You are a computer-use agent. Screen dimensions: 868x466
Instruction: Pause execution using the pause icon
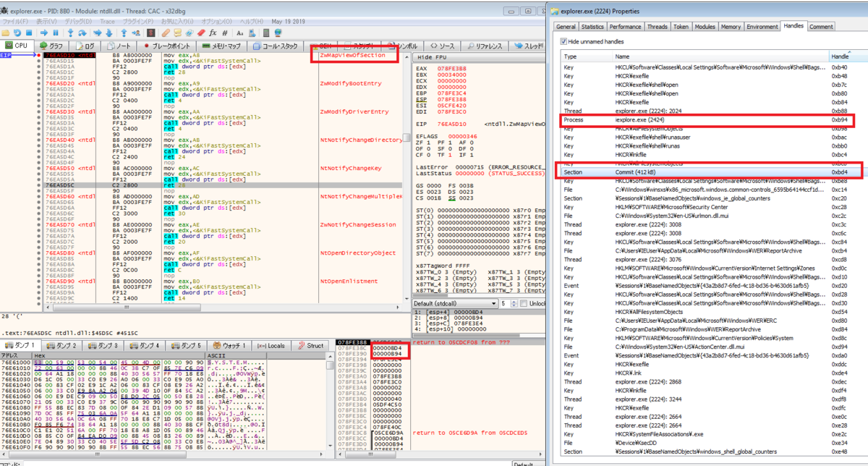[56, 33]
